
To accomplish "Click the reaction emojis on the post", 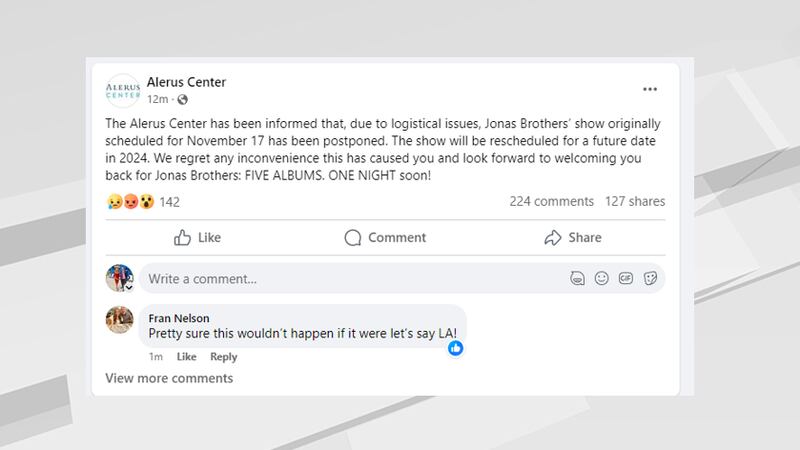I will [130, 202].
